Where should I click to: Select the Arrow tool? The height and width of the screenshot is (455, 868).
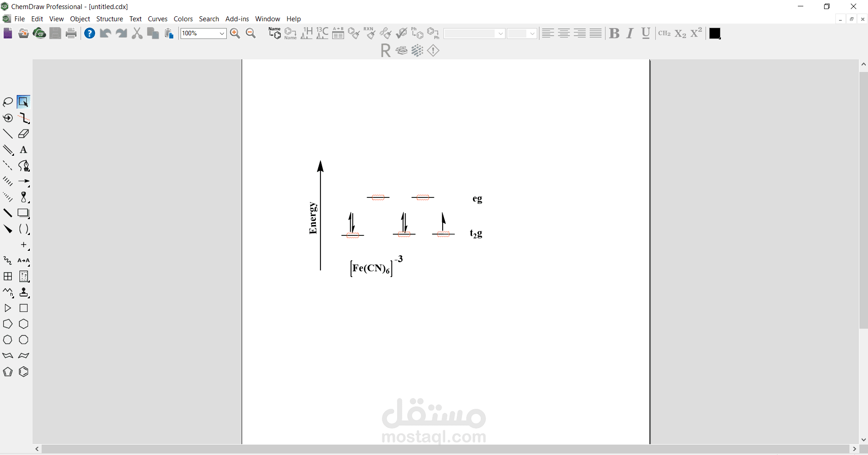point(24,182)
